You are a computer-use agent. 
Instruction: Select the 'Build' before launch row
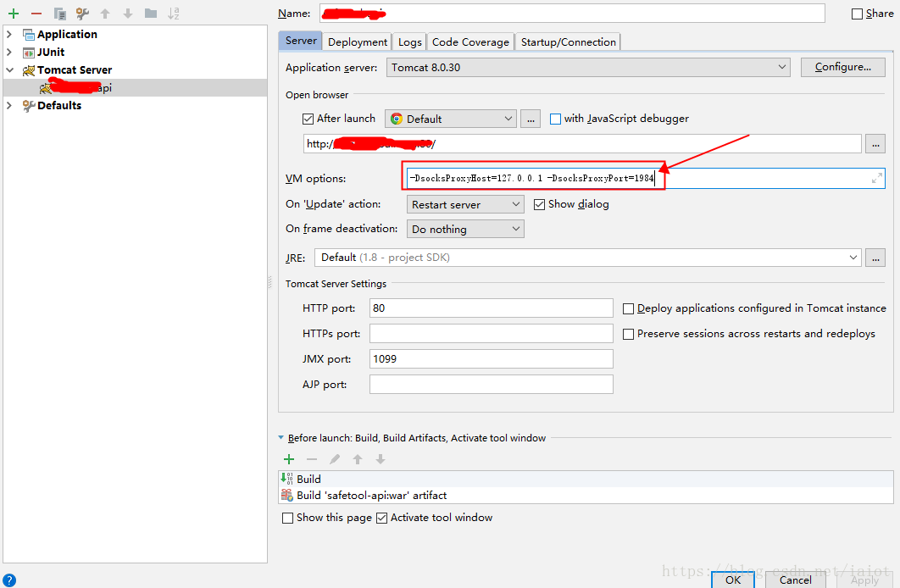[x=586, y=479]
